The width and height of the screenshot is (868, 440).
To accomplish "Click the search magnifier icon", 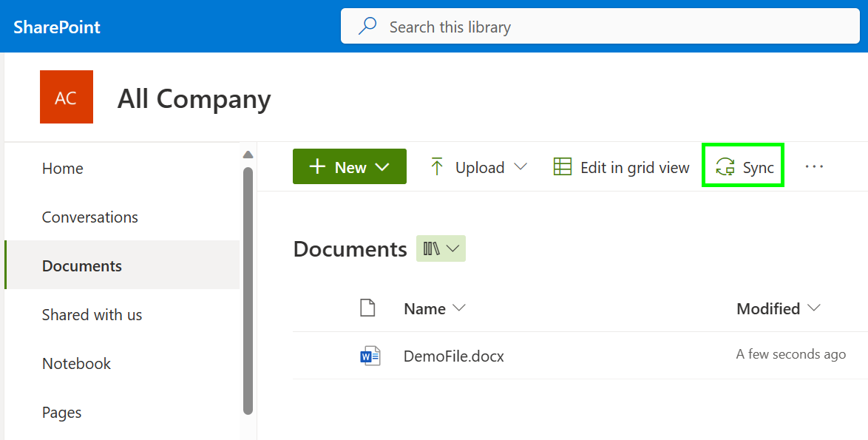I will 367,27.
